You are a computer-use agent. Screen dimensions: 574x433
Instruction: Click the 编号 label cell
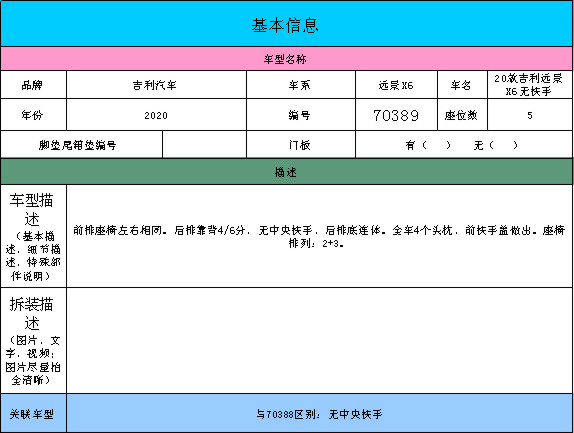pyautogui.click(x=301, y=115)
